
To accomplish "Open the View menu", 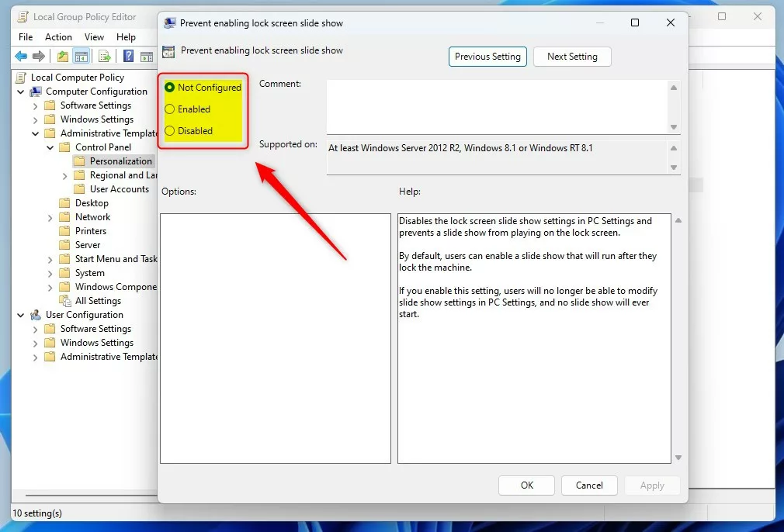I will tap(94, 36).
